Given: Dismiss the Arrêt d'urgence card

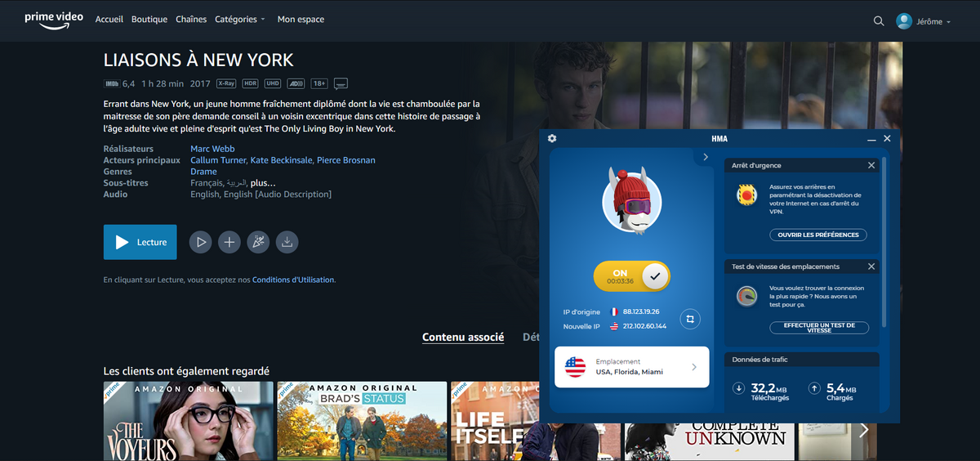Looking at the screenshot, I should (871, 165).
